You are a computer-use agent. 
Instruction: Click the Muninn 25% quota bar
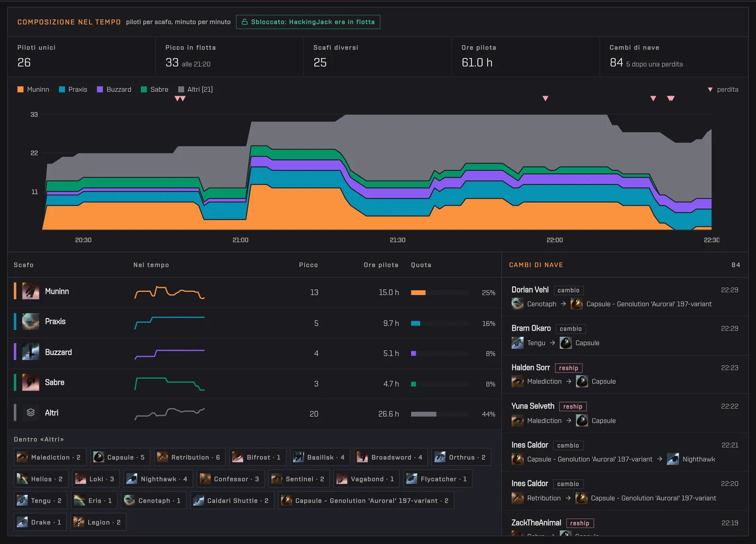click(x=439, y=293)
